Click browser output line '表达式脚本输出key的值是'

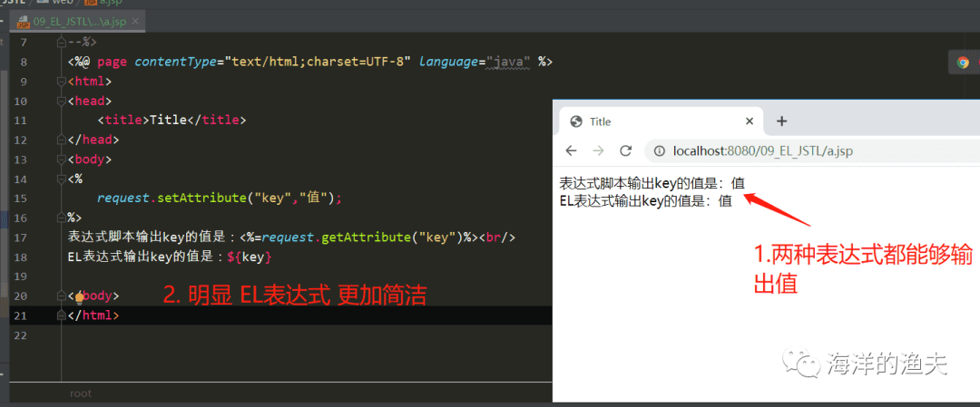pos(652,183)
